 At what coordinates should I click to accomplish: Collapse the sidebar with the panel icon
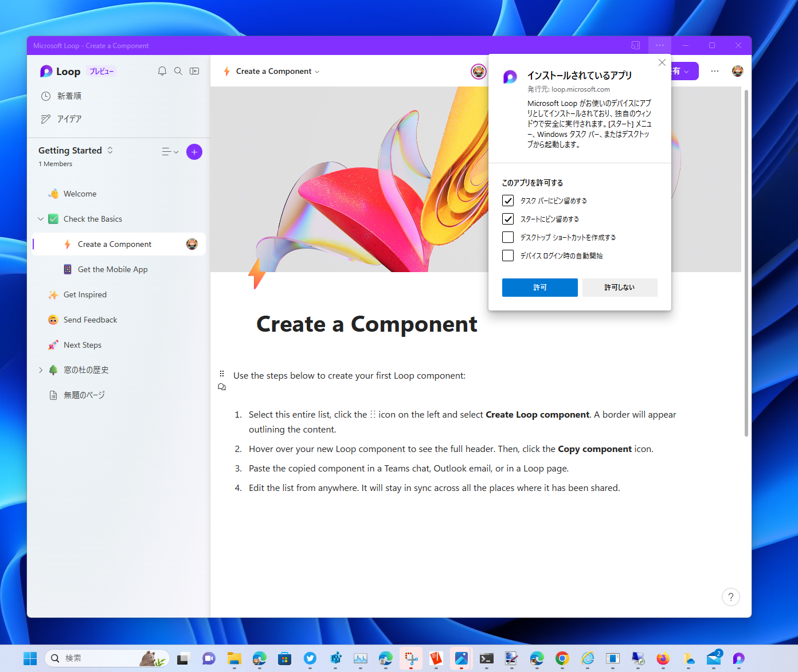coord(194,71)
